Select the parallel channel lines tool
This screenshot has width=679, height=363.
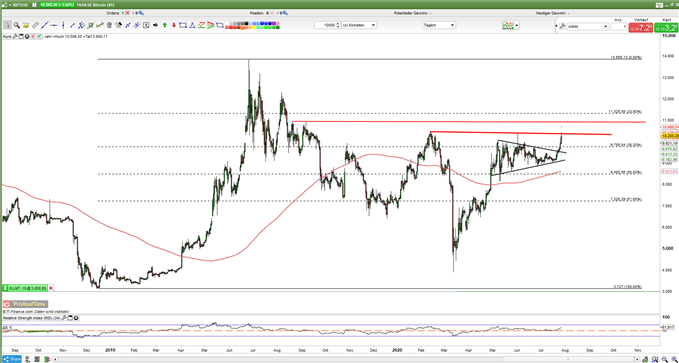[x=81, y=25]
